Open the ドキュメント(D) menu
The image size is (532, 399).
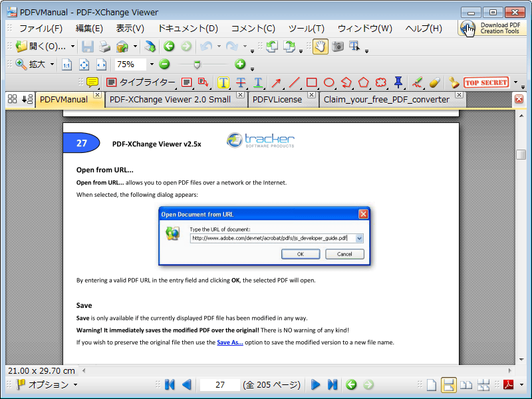[188, 29]
